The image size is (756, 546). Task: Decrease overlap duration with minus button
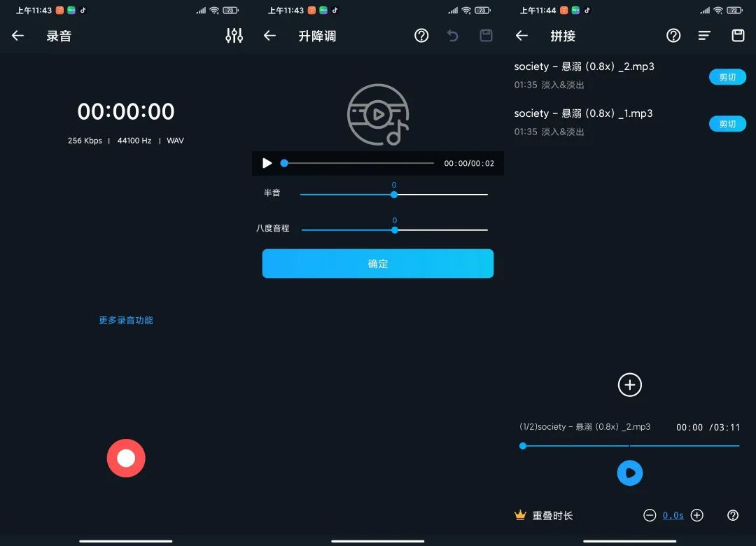pyautogui.click(x=650, y=516)
